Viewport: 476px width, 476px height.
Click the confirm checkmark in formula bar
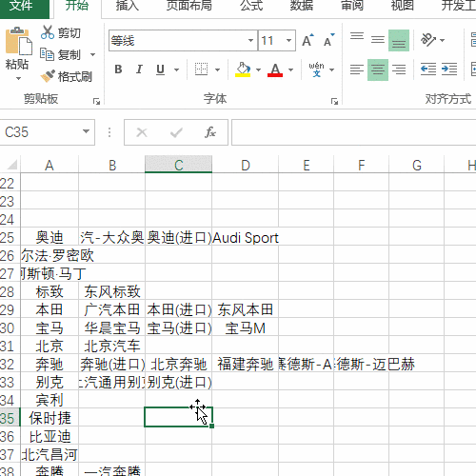pyautogui.click(x=176, y=132)
